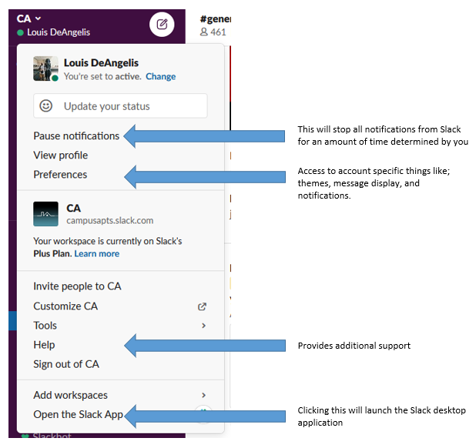Click Change link to switch active status
The height and width of the screenshot is (448, 476).
[x=160, y=76]
